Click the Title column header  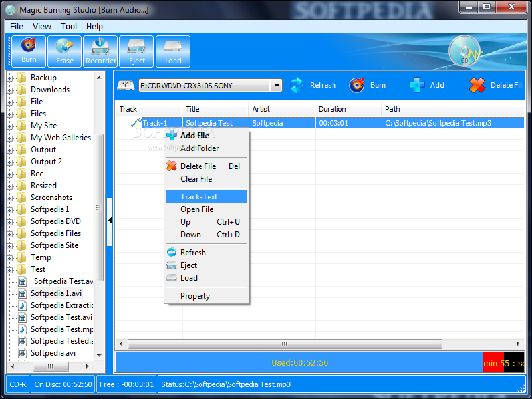click(215, 109)
